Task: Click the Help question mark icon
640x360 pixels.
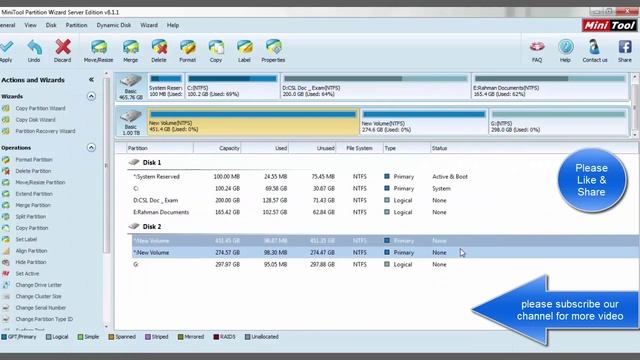Action: click(565, 47)
